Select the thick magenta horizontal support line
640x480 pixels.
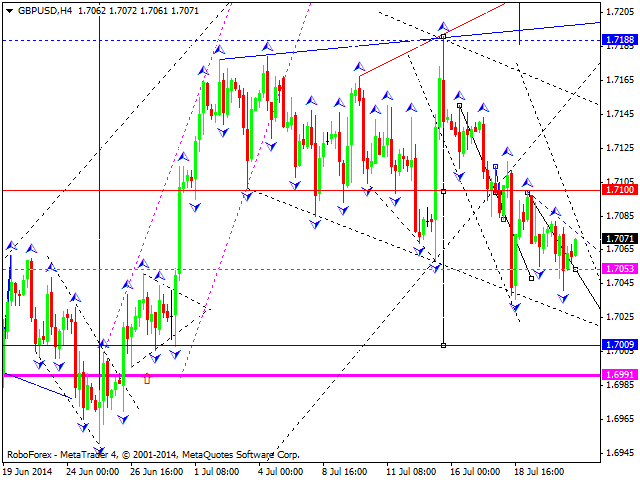click(x=300, y=375)
